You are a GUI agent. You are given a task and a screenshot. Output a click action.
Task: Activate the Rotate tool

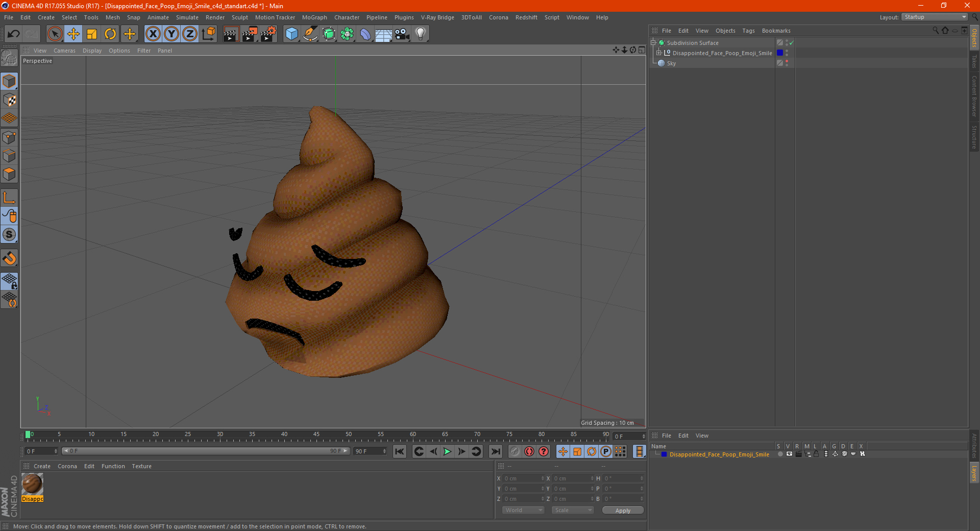click(x=110, y=34)
